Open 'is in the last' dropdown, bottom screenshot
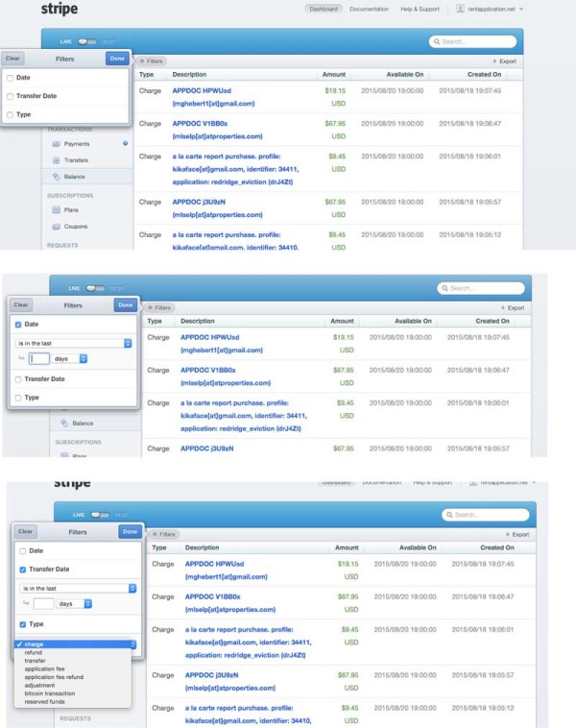The width and height of the screenshot is (576, 728). point(78,588)
